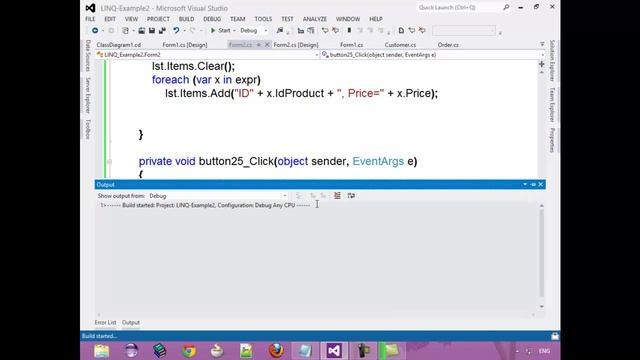Open Google Chrome from the taskbar
The image size is (640, 360).
189,351
